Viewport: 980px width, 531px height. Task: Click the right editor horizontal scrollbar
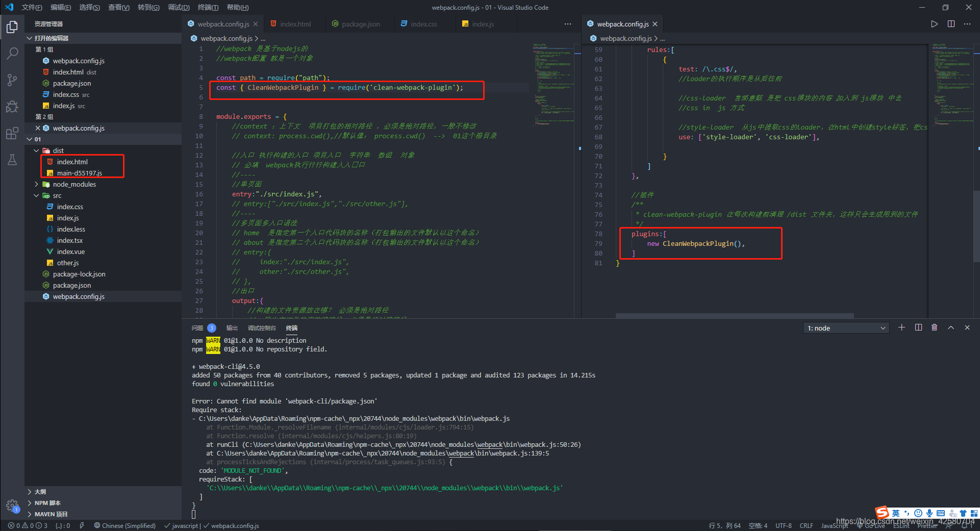click(x=735, y=316)
